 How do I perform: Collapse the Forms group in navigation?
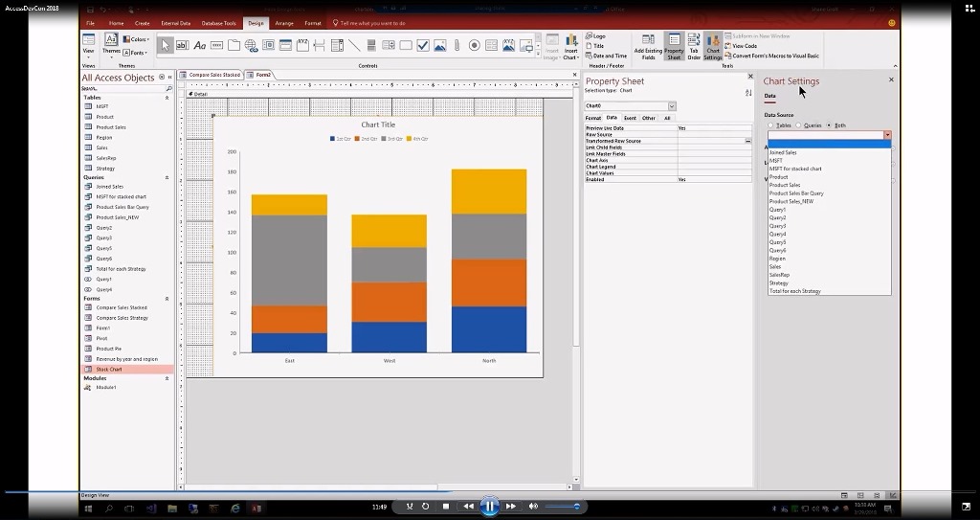167,299
